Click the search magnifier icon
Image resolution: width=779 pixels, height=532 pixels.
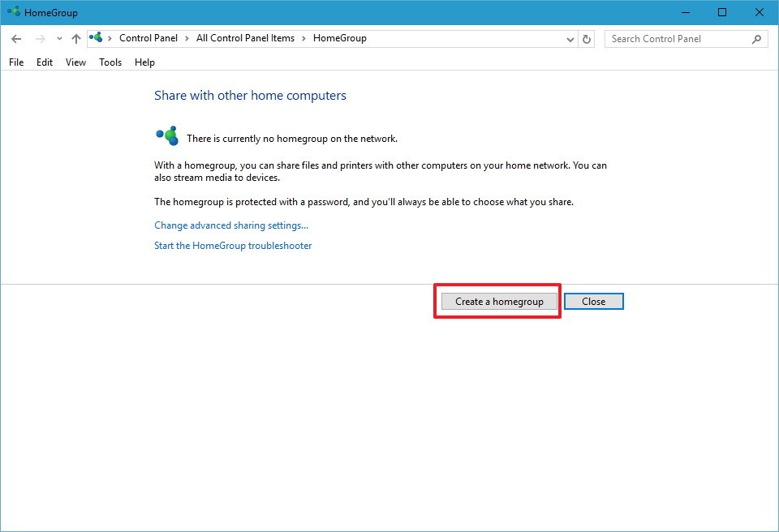click(x=755, y=38)
